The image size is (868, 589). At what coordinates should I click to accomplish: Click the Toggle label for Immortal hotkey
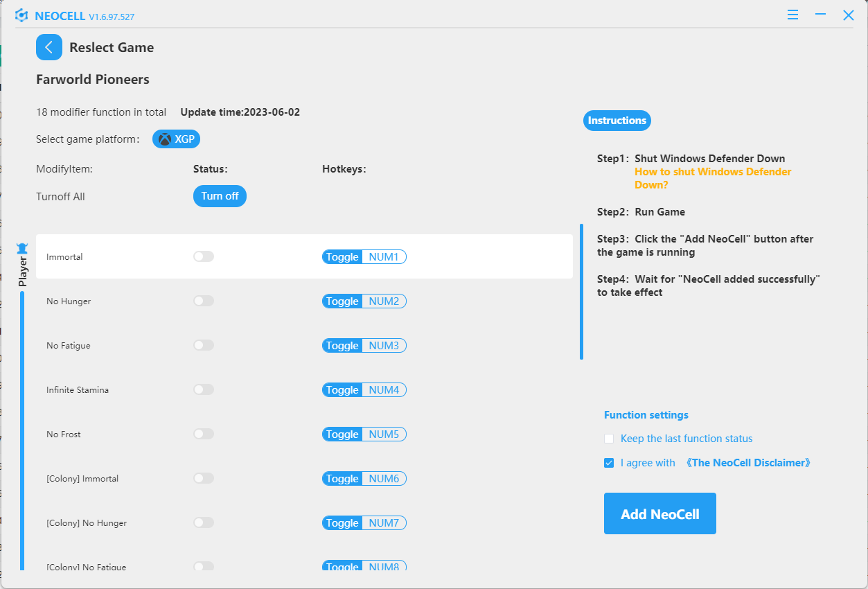[x=342, y=257]
